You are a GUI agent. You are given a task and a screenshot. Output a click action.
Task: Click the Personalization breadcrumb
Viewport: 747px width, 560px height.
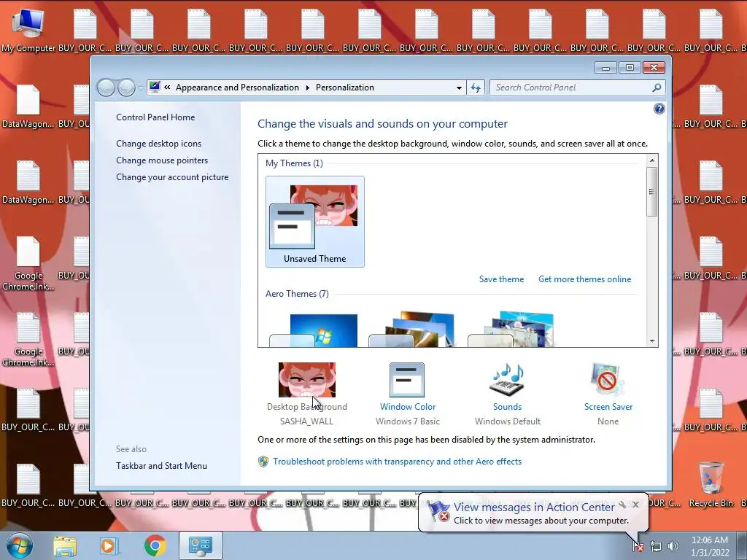(345, 87)
